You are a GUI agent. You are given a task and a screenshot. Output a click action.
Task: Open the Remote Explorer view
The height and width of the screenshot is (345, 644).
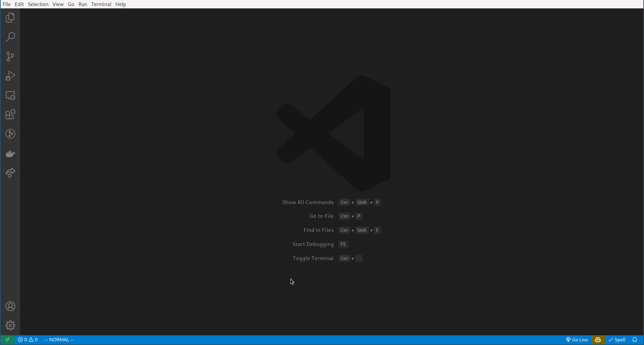[10, 96]
